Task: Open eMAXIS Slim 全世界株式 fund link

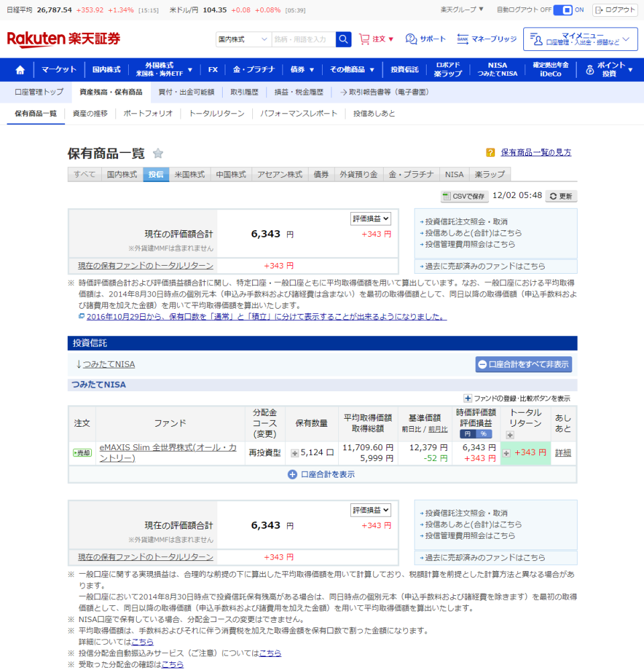Action: point(168,453)
